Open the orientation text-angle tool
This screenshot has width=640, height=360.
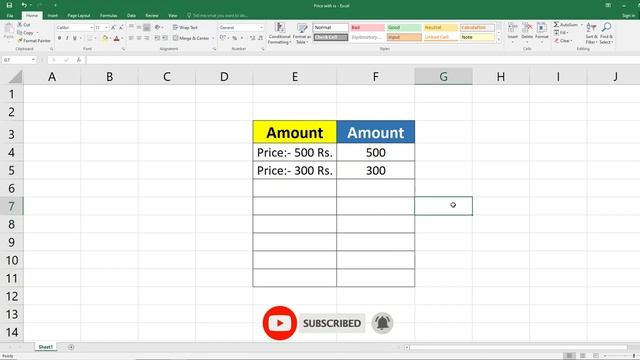[x=157, y=27]
